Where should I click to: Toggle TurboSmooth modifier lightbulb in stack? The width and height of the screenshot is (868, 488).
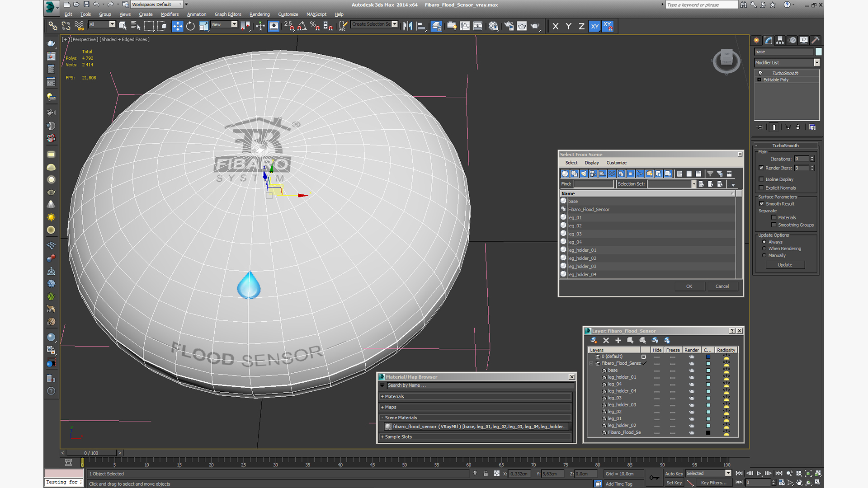click(760, 73)
